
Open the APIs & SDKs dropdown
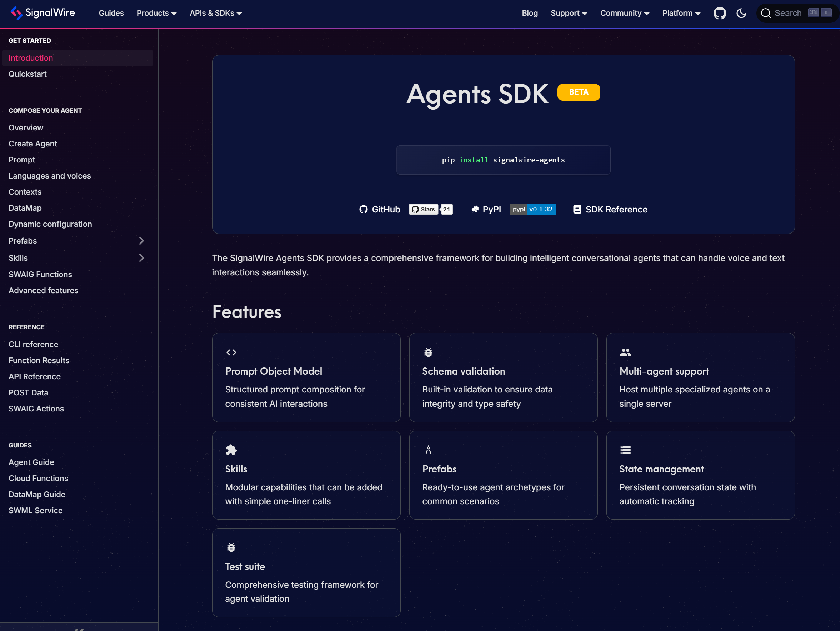coord(216,13)
